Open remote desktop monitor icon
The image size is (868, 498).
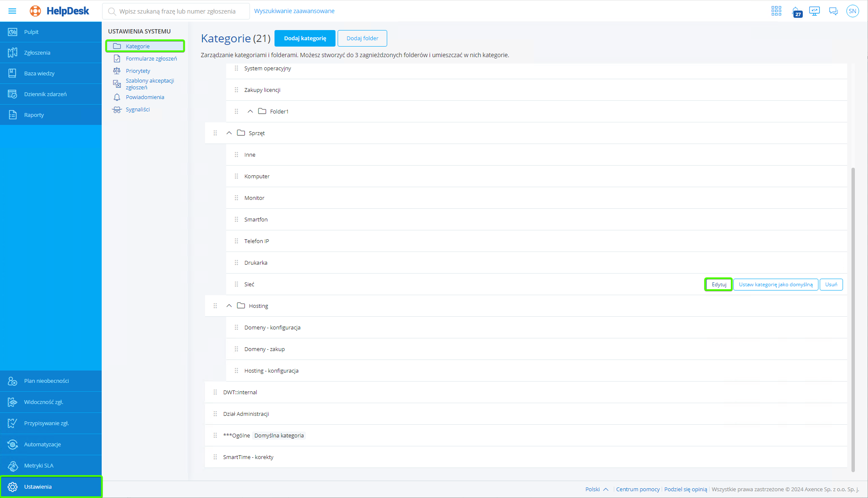[814, 11]
